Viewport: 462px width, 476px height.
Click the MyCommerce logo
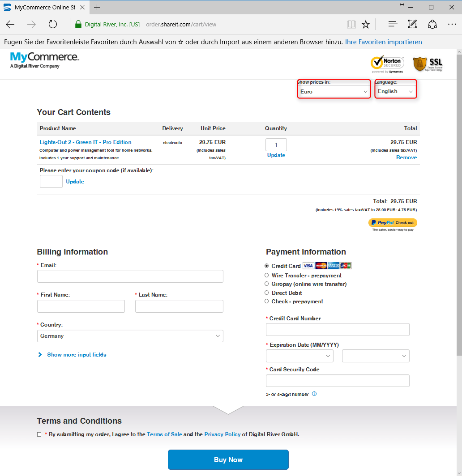(44, 60)
